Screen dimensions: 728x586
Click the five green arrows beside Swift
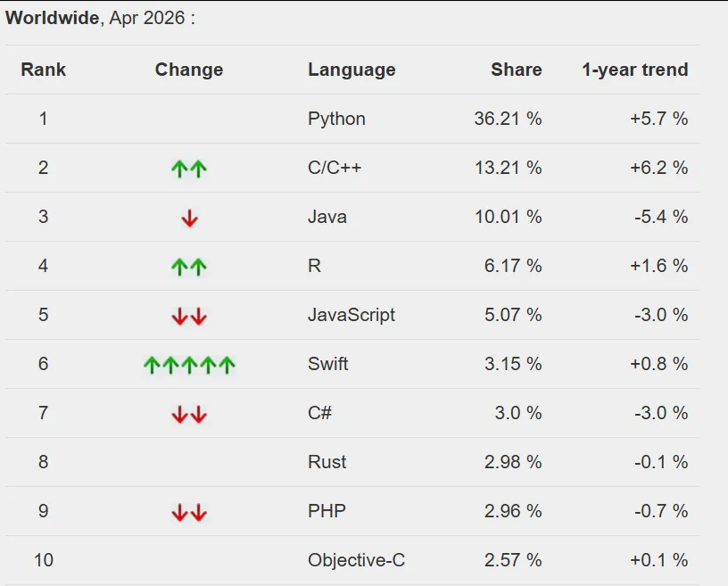[x=189, y=365]
